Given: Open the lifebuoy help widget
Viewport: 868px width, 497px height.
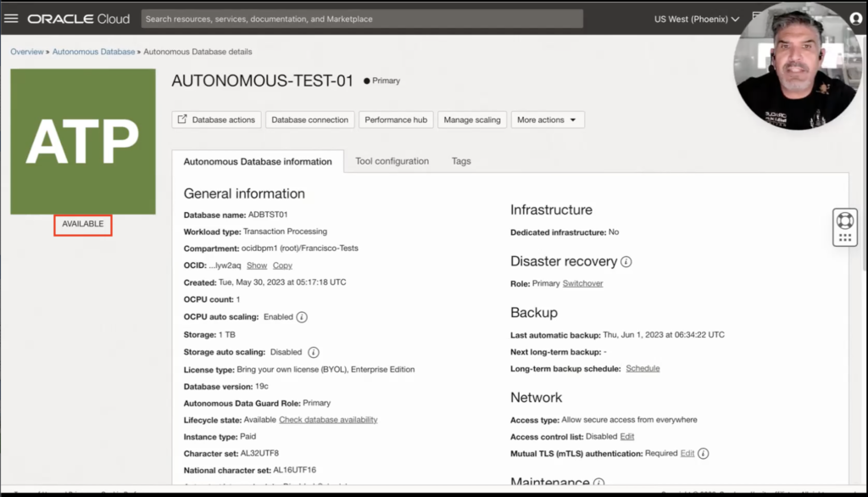Looking at the screenshot, I should (844, 221).
